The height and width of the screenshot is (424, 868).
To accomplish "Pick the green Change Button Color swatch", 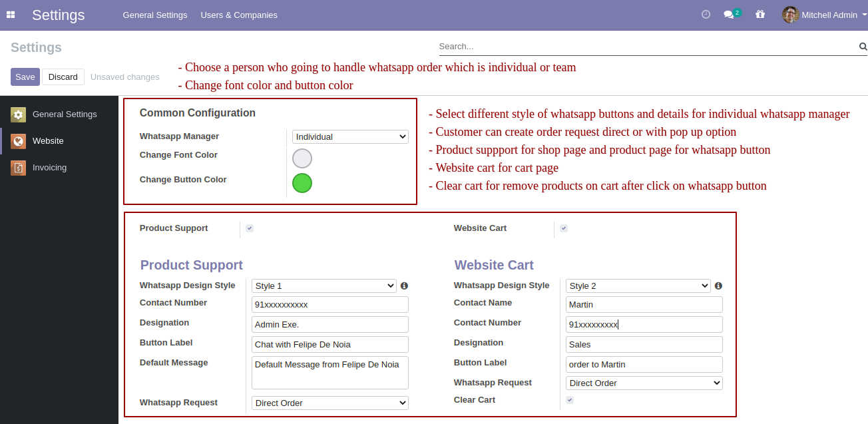I will coord(302,183).
